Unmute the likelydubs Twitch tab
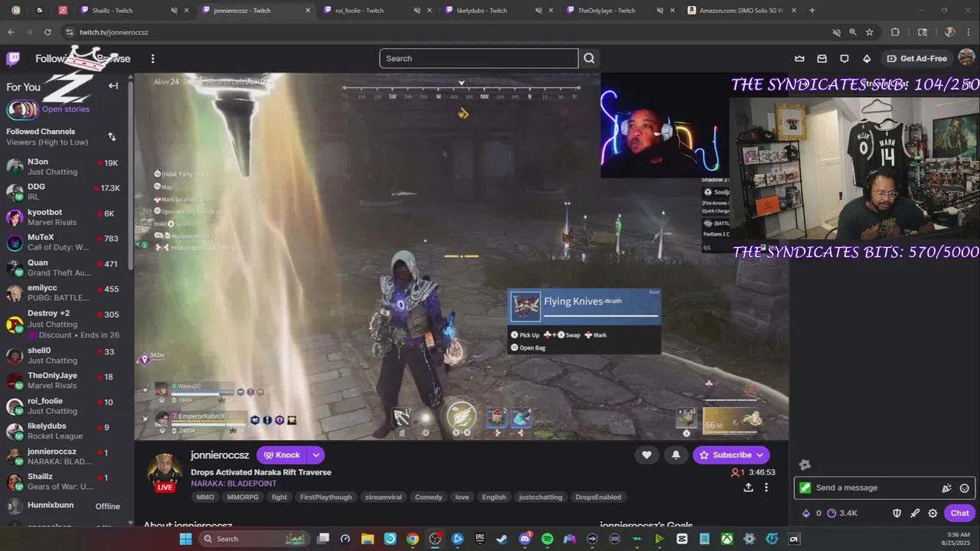 click(x=538, y=11)
